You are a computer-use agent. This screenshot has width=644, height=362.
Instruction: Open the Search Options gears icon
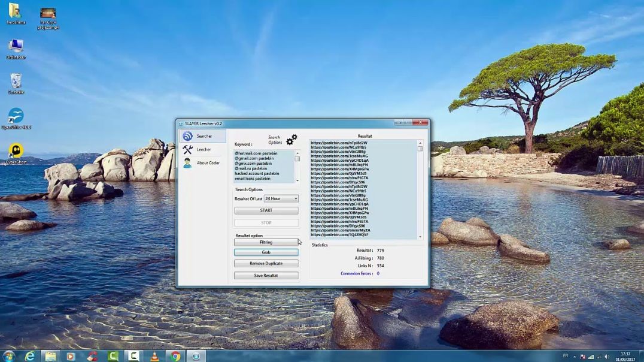[291, 140]
